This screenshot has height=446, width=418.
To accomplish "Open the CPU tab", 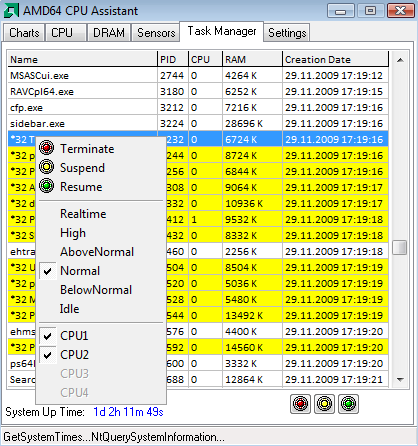I will click(66, 33).
